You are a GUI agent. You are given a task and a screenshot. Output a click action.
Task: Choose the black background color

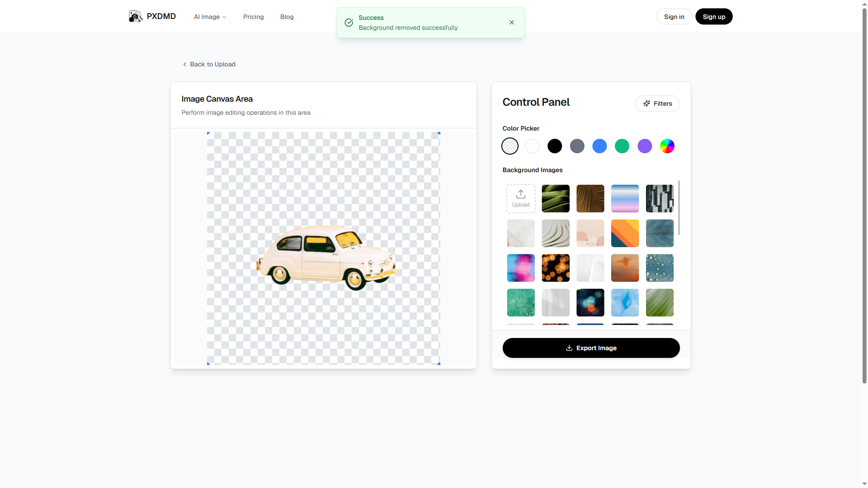coord(555,146)
